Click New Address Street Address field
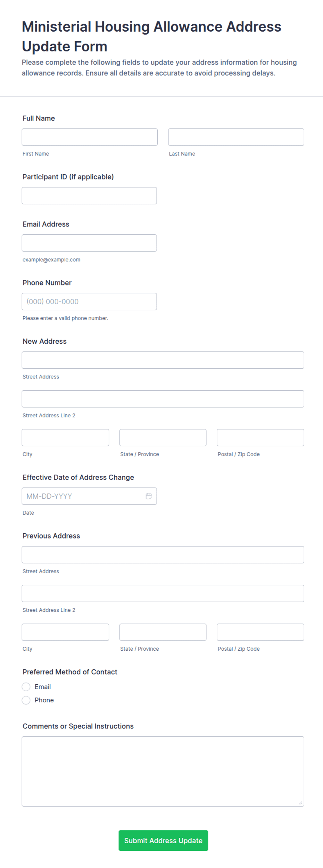Image resolution: width=323 pixels, height=868 pixels. coord(163,360)
